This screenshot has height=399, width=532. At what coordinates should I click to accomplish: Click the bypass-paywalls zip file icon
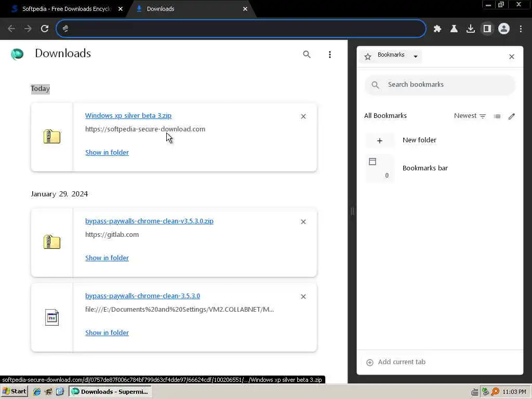[52, 242]
